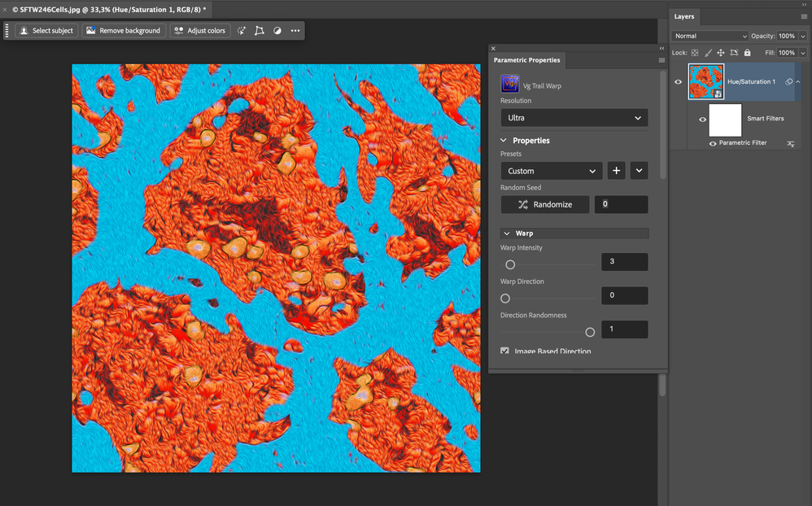Hide the Hue/Saturation 1 layer
Viewport: 812px width, 506px height.
pyautogui.click(x=679, y=81)
